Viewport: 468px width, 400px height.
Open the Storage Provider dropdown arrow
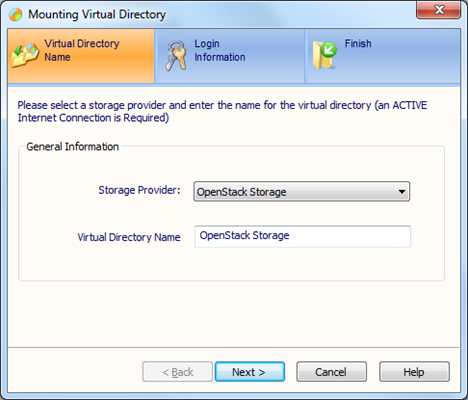402,192
